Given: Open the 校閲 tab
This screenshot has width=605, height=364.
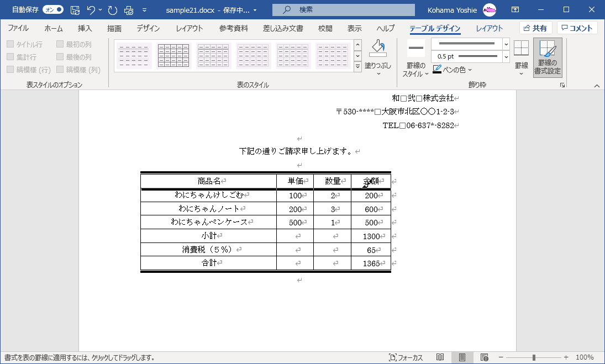Looking at the screenshot, I should tap(325, 28).
